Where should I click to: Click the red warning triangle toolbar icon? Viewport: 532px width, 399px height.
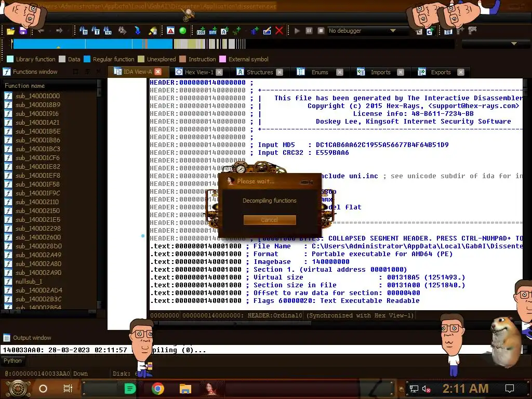[x=170, y=31]
